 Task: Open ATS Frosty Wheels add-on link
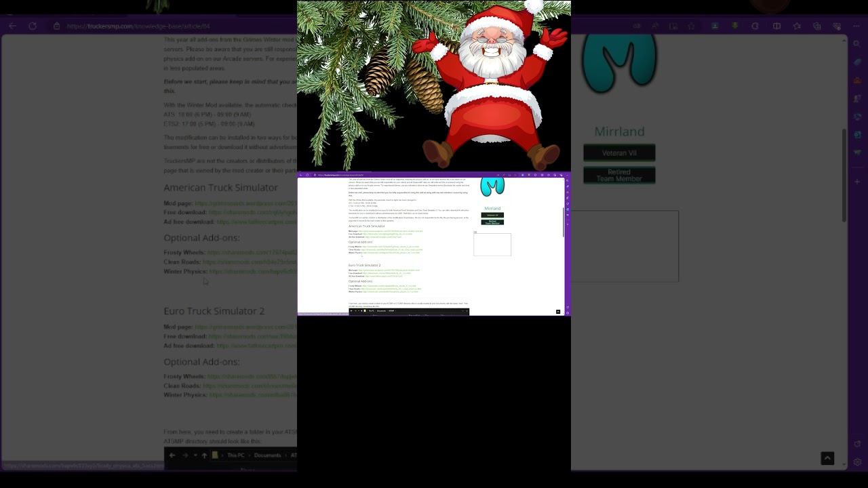pyautogui.click(x=391, y=247)
